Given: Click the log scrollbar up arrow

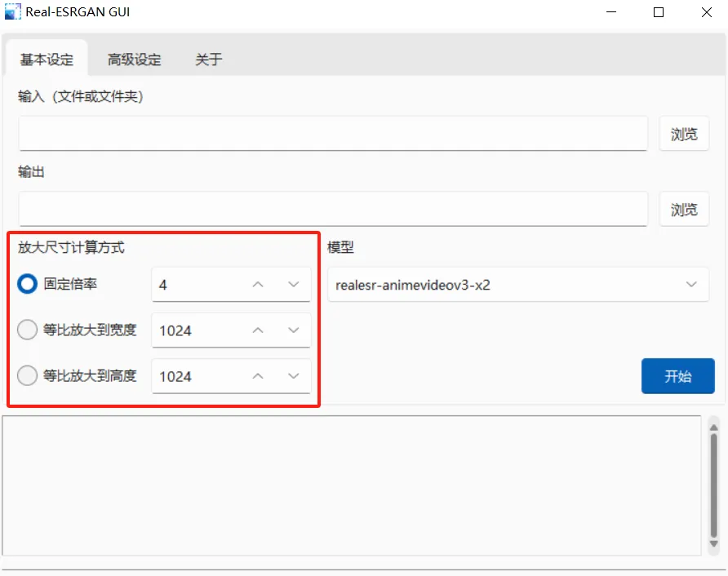Looking at the screenshot, I should point(713,427).
